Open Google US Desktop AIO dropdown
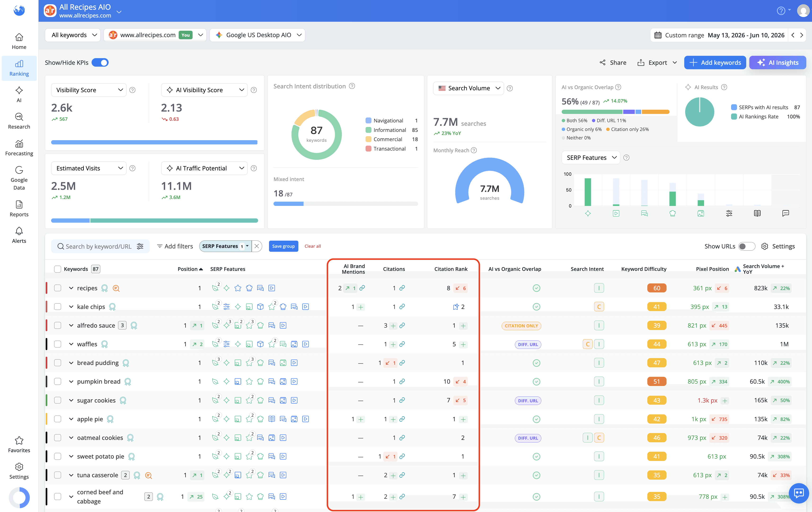Screen dimensions: 812x512 (x=257, y=35)
